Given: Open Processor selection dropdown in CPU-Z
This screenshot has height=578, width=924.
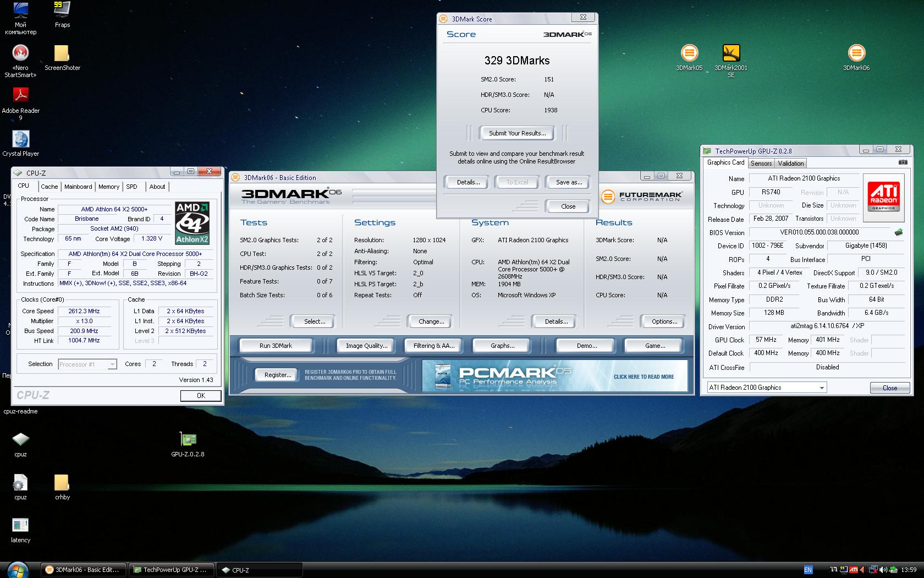Looking at the screenshot, I should [x=87, y=364].
